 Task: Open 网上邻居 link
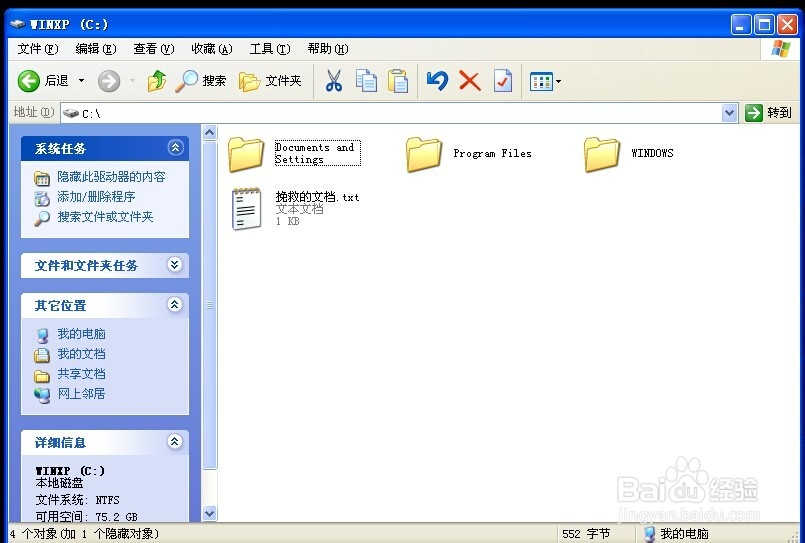tap(81, 394)
